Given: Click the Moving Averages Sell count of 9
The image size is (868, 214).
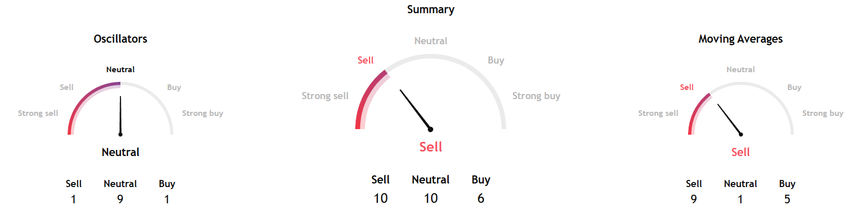Looking at the screenshot, I should [694, 199].
